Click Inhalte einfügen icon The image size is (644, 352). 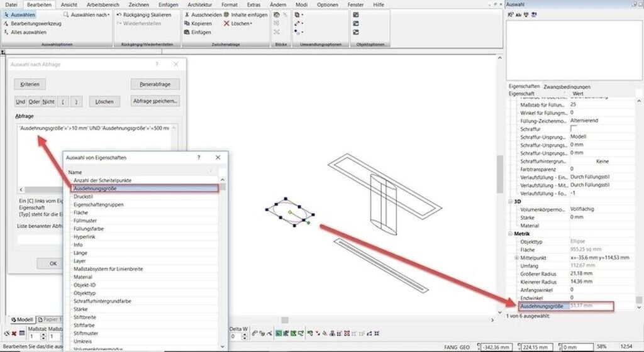point(227,14)
